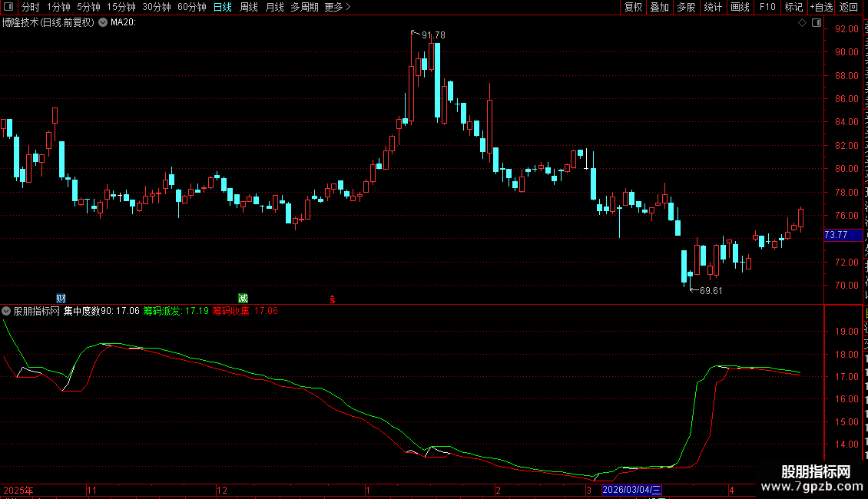
Task: Click the 财 financial event marker
Action: [x=61, y=298]
